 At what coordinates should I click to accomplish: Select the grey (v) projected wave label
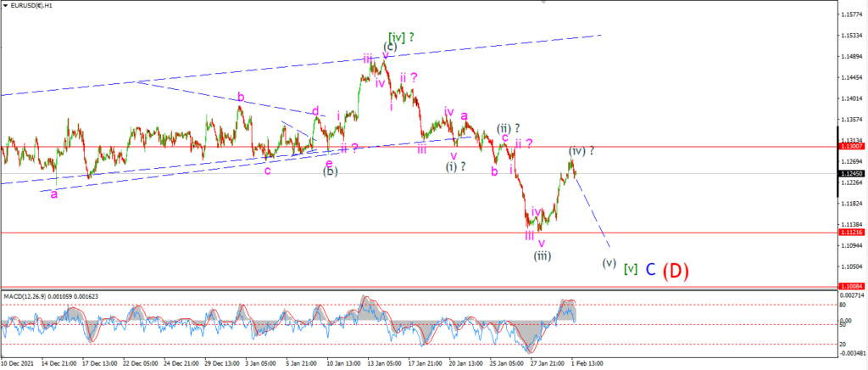point(609,263)
